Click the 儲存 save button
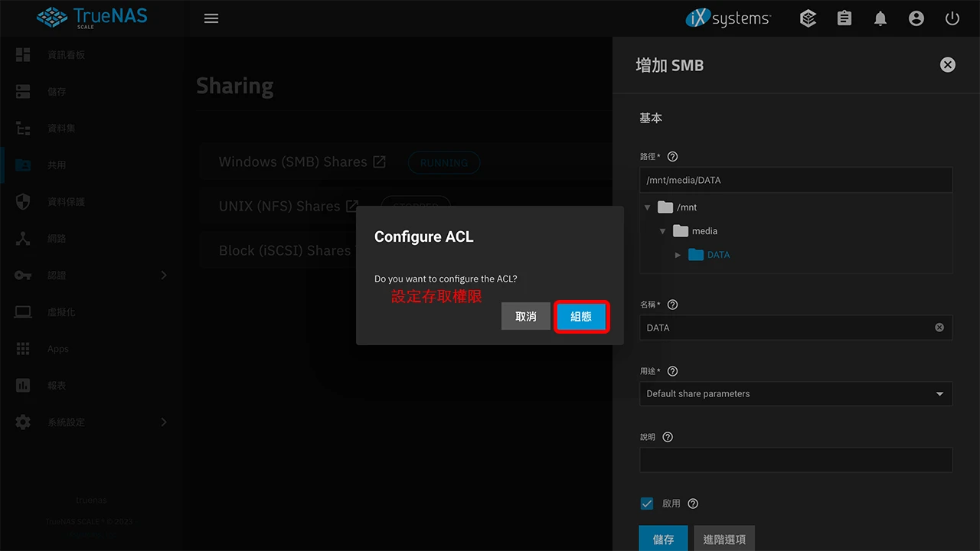The image size is (980, 551). coord(663,539)
